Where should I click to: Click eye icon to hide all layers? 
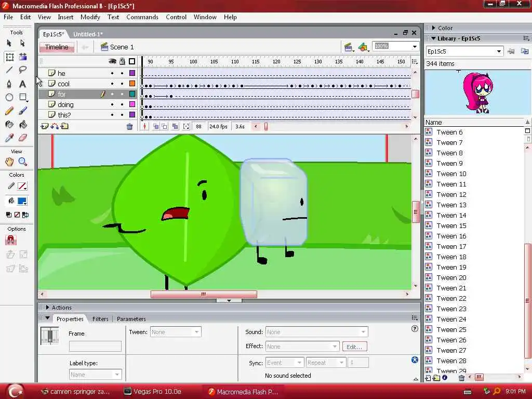click(x=112, y=61)
